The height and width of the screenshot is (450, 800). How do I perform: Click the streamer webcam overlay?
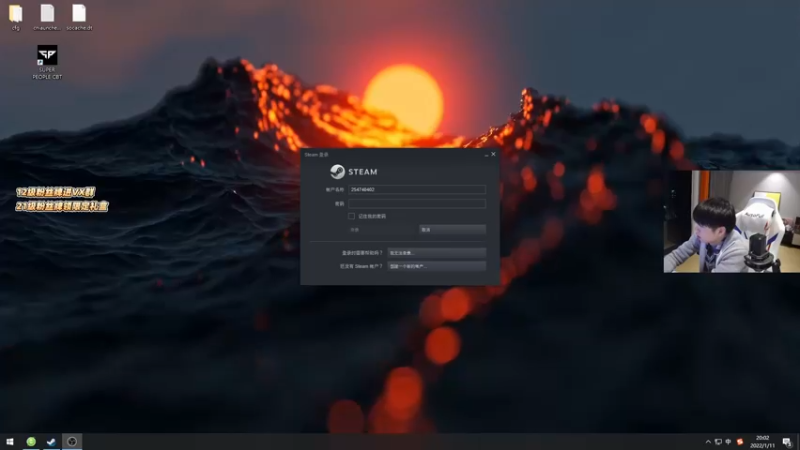pos(731,221)
